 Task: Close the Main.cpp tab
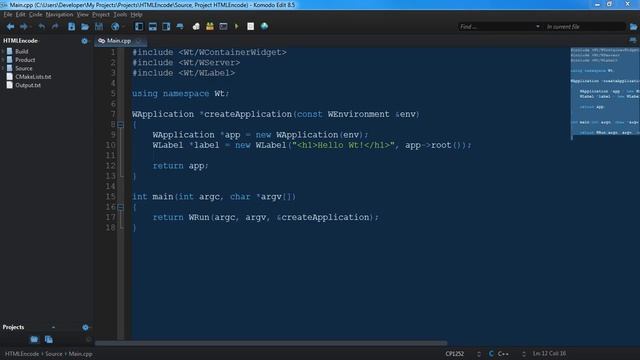click(139, 41)
